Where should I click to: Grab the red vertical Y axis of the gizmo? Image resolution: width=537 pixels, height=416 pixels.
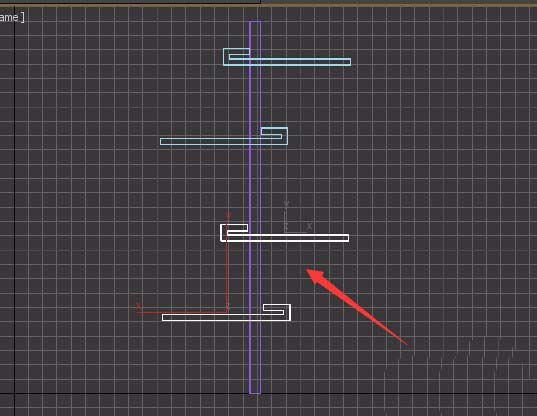coord(228,262)
